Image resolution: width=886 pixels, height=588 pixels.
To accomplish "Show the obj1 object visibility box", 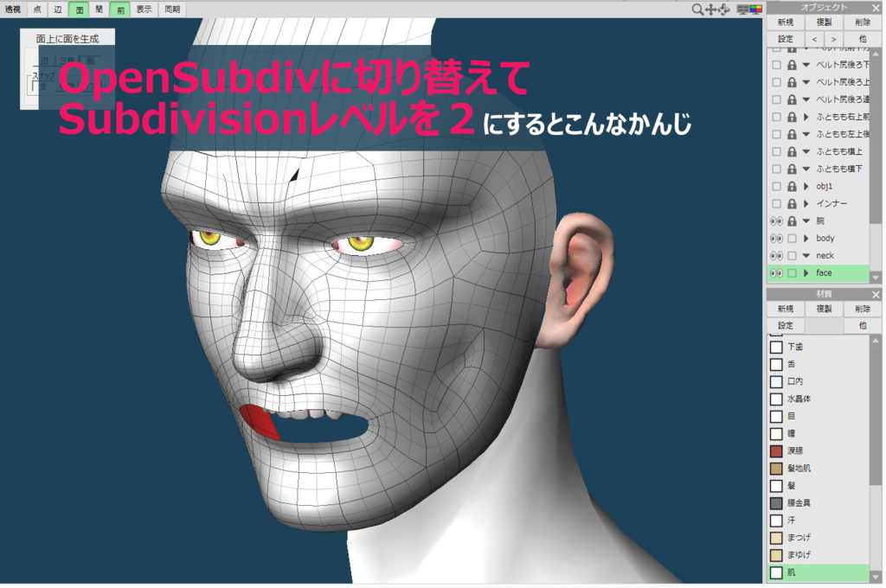I will (777, 187).
